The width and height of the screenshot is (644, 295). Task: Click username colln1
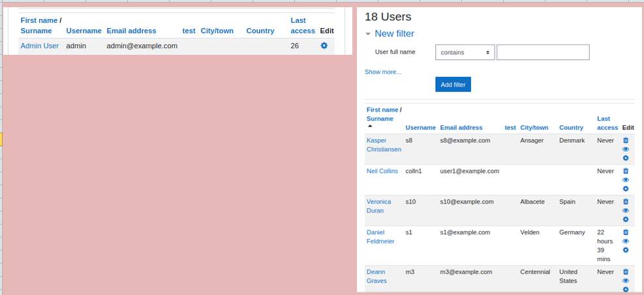(x=414, y=171)
